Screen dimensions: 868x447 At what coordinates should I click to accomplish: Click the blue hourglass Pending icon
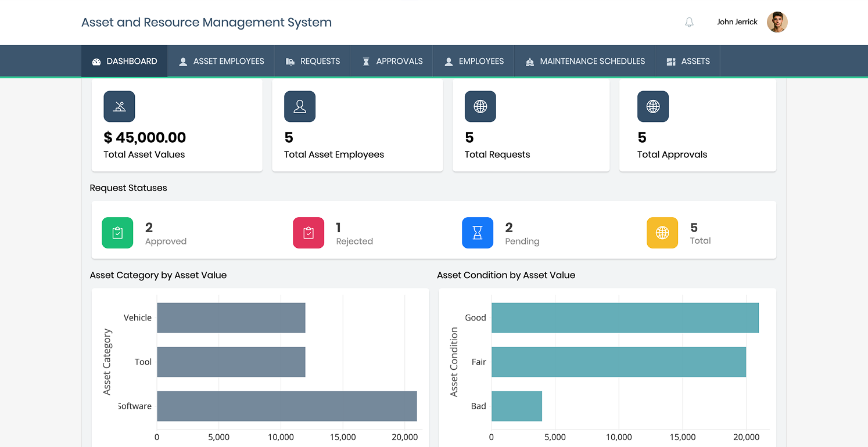[478, 232]
